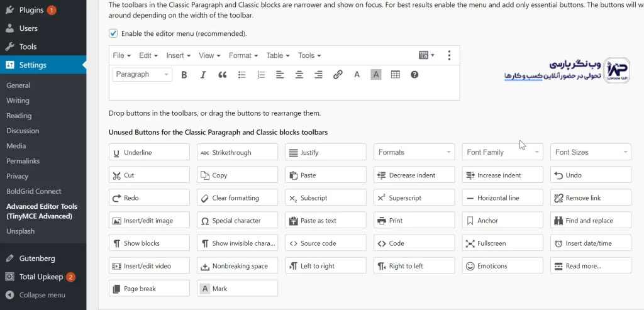Click the Undo button
Screen dimensions: 644x310
[591, 175]
